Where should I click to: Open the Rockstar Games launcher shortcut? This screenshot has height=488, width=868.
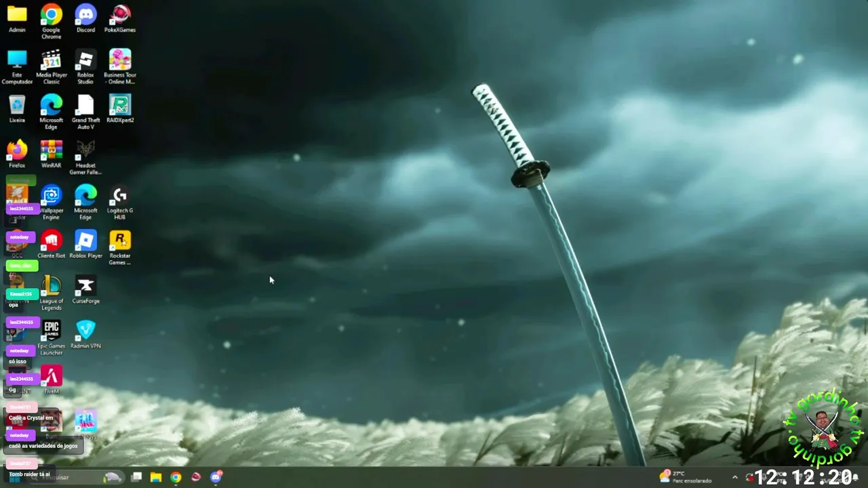click(x=120, y=247)
